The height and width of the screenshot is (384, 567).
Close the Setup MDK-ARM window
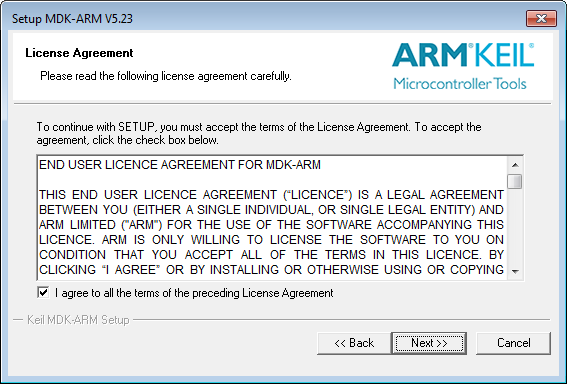tap(541, 18)
